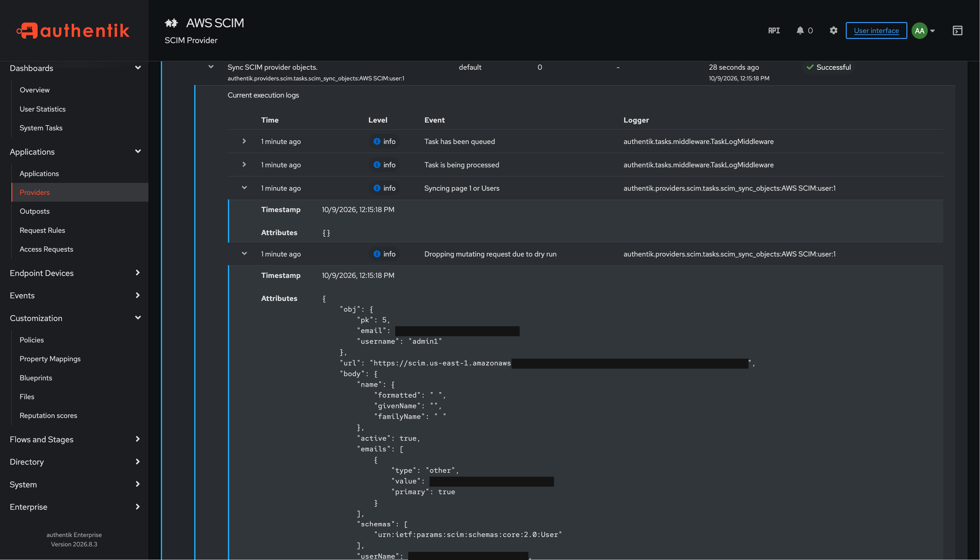
Task: Open Request Rules page
Action: 42,230
